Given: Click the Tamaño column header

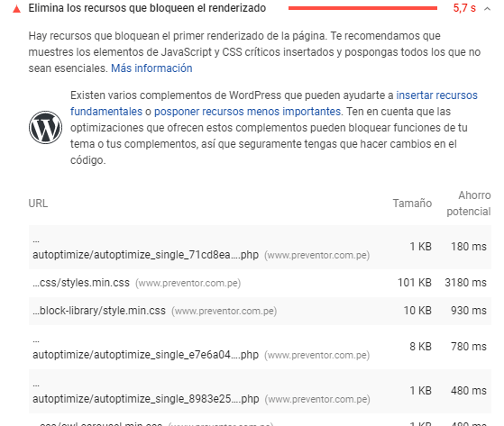Looking at the screenshot, I should coord(412,204).
